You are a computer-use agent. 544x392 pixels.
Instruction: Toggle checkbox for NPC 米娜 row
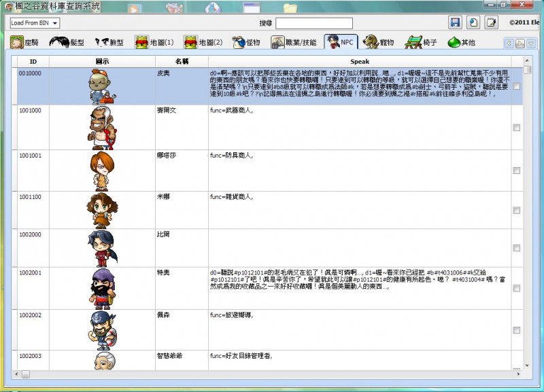[517, 211]
